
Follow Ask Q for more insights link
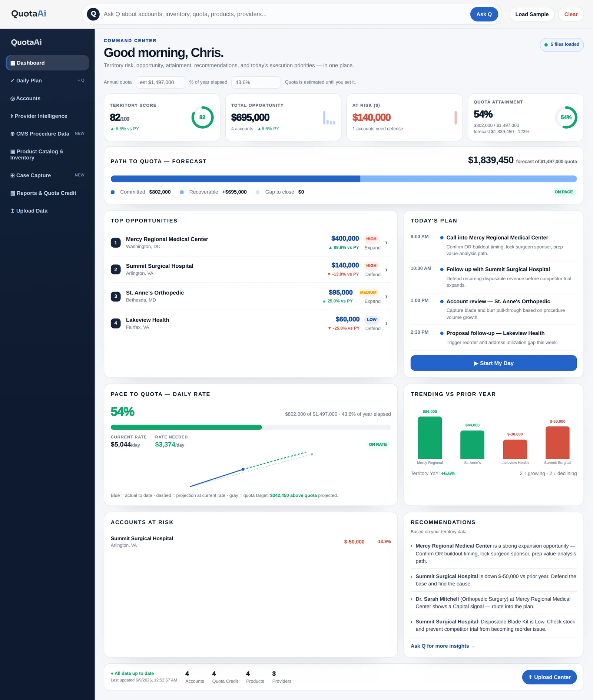click(443, 646)
